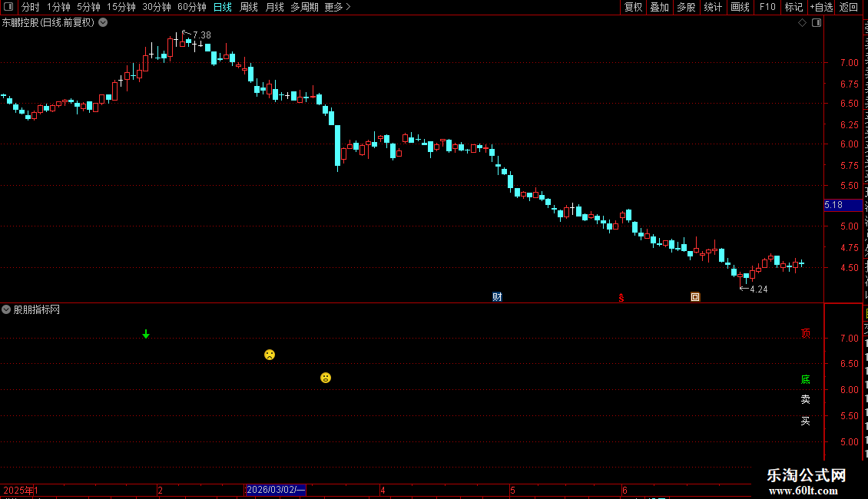Switch to 月线 monthly chart
The height and width of the screenshot is (499, 868).
click(274, 7)
